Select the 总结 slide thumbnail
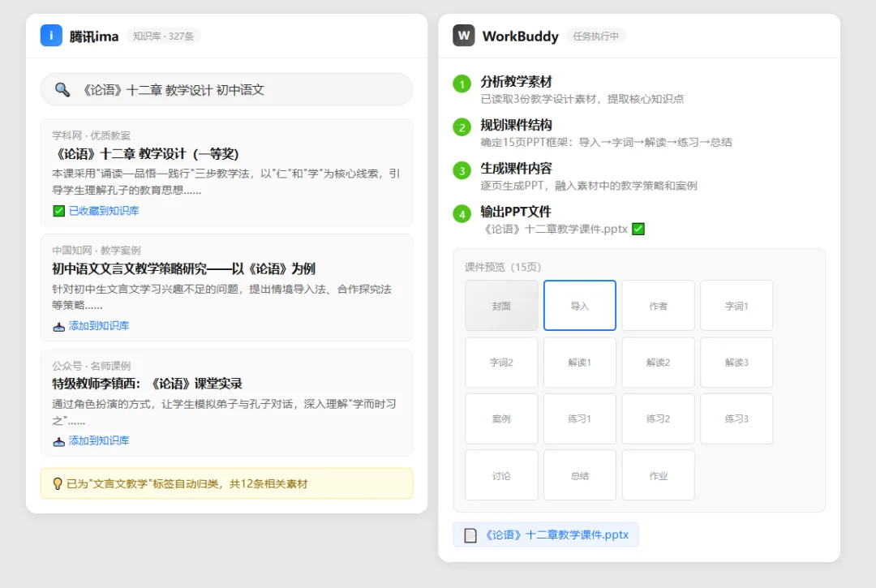876x588 pixels. pos(580,475)
